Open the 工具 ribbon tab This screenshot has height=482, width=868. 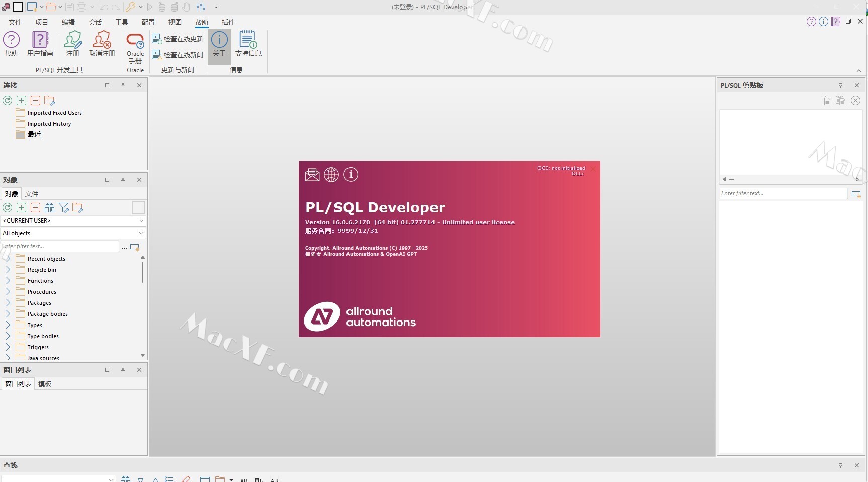tap(122, 22)
